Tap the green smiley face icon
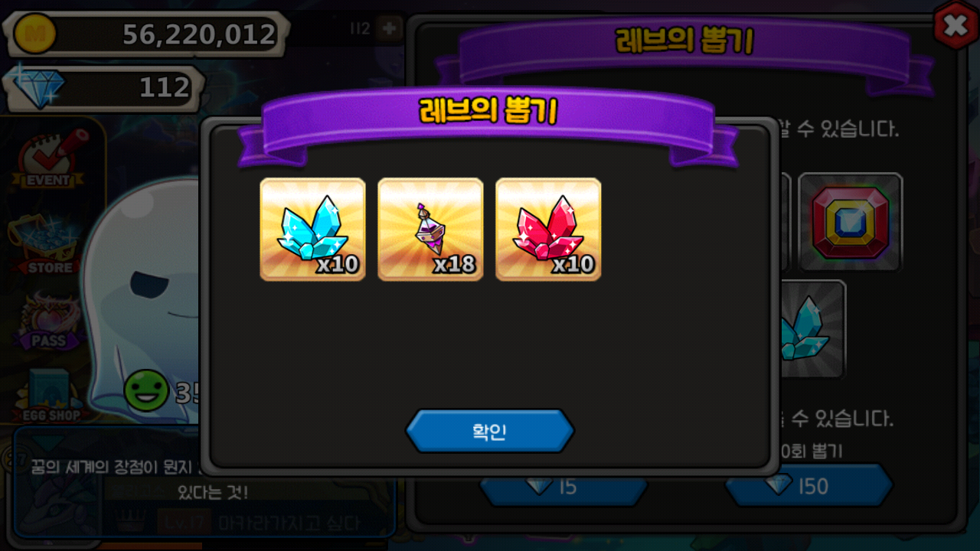 [146, 390]
